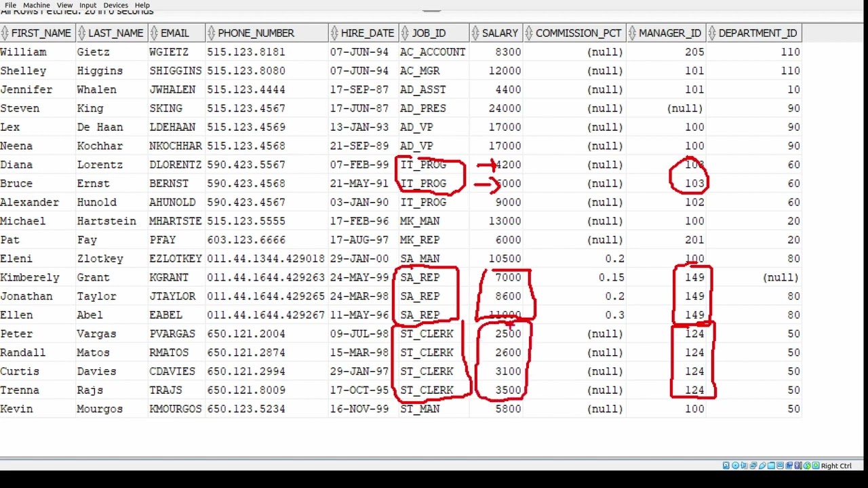This screenshot has width=868, height=488.
Task: Open the USB devices indicator icon
Action: click(x=762, y=466)
